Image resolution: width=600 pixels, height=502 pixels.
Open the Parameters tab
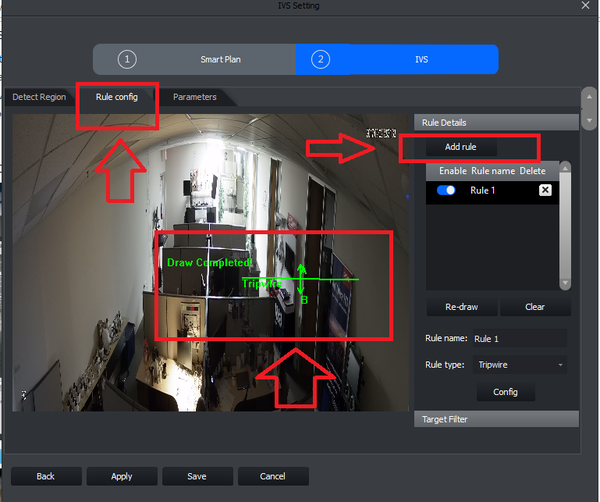coord(195,97)
